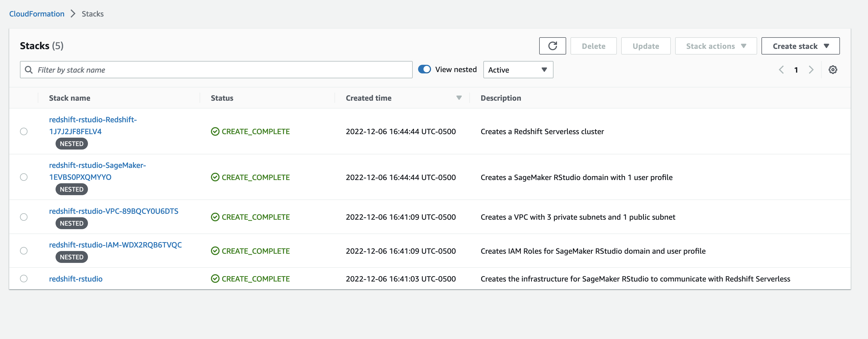Viewport: 868px width, 339px height.
Task: Sort by Created time arrow icon
Action: click(459, 98)
